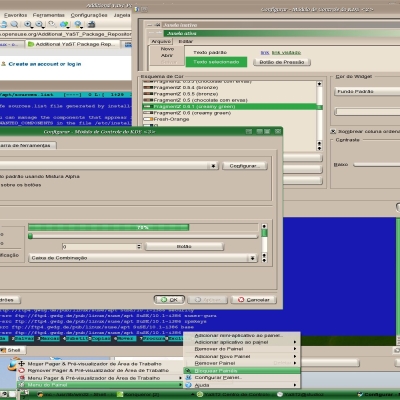Open Configurações menu in Konqueror
Screen dimensions: 400x400
pos(89,15)
